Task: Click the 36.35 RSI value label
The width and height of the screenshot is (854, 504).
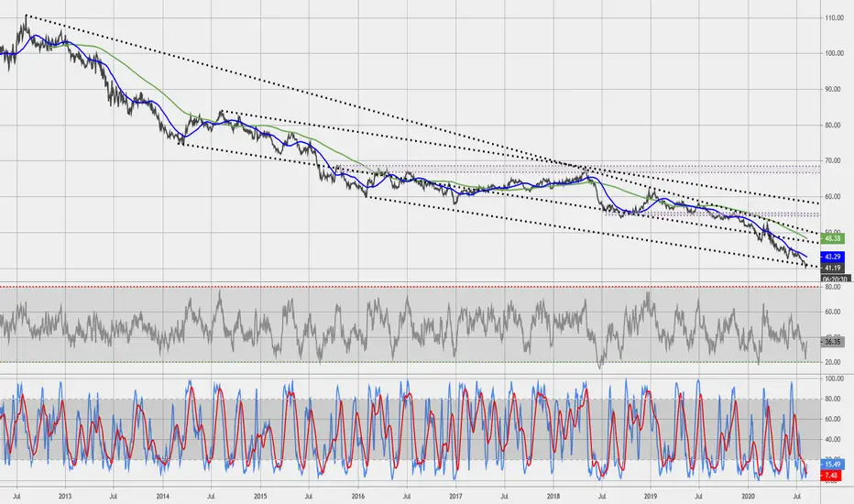Action: (832, 342)
